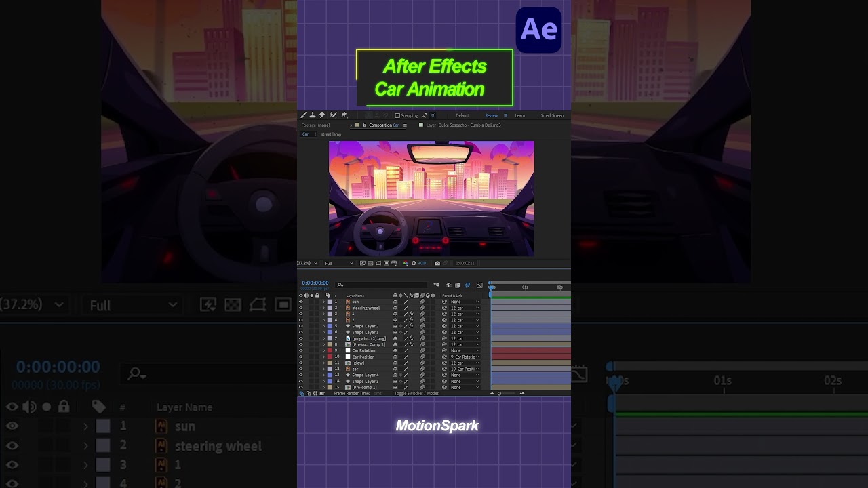Open the Composition Car panel menu
This screenshot has height=488, width=868.
[405, 125]
